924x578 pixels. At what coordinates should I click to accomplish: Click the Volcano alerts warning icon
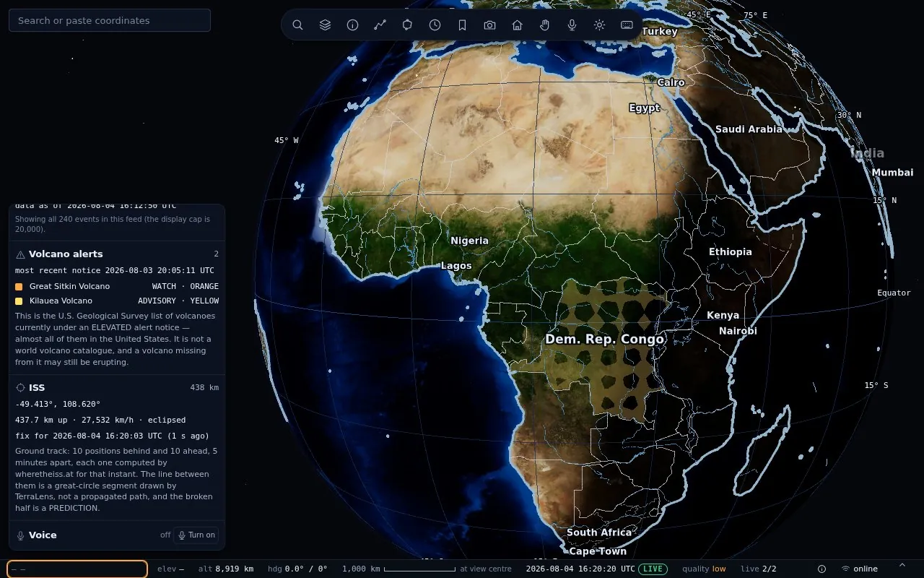[x=20, y=254]
